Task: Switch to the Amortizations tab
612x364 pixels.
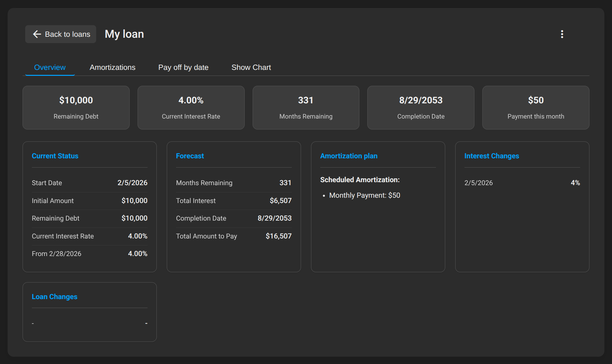Action: point(112,67)
